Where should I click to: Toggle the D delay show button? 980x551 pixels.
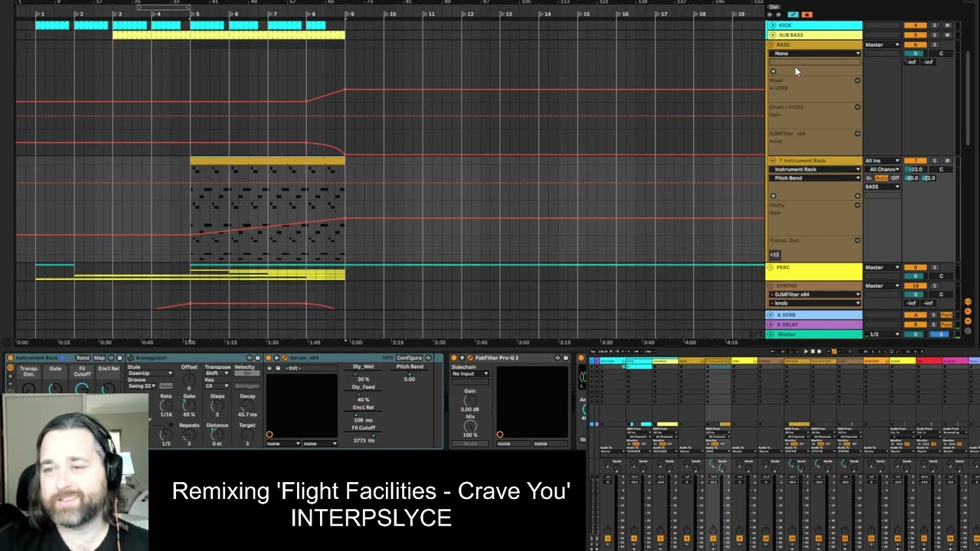click(x=968, y=331)
